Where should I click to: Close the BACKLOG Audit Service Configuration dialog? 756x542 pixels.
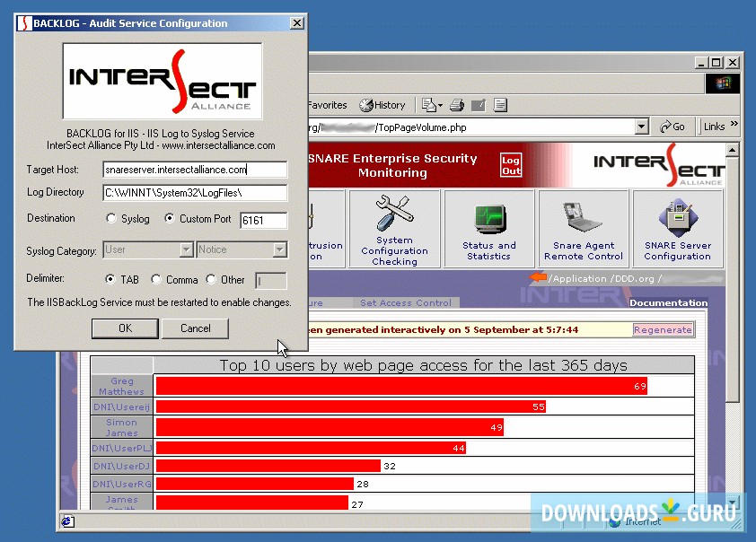pos(297,22)
